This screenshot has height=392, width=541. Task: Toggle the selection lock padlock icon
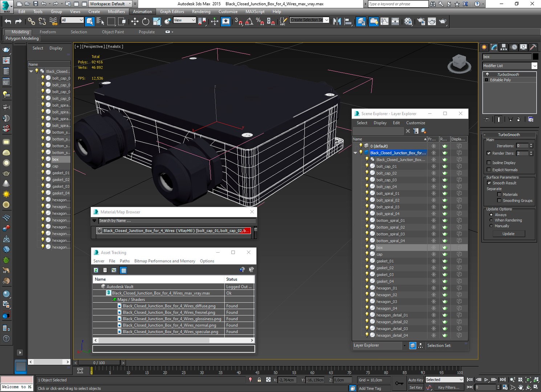point(259,380)
